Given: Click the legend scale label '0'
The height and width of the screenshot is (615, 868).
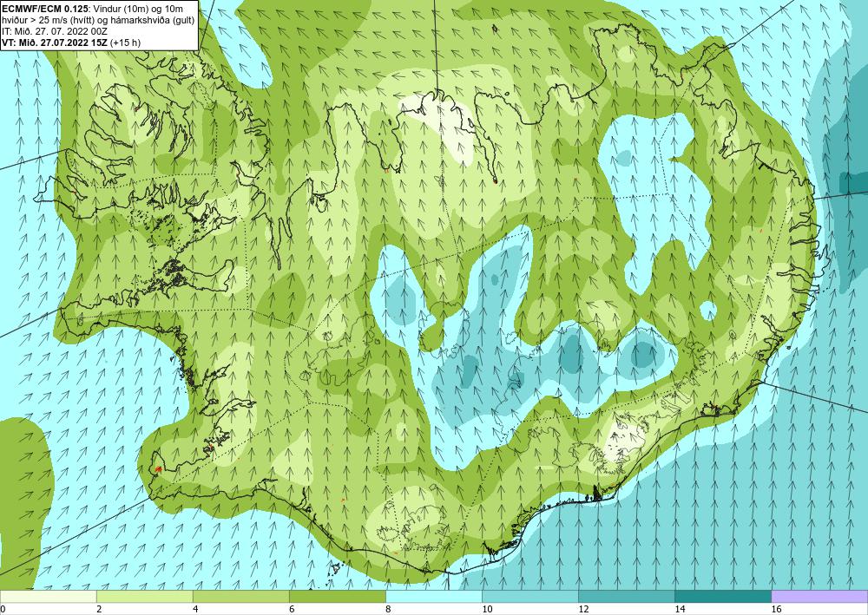Looking at the screenshot, I should (3, 609).
